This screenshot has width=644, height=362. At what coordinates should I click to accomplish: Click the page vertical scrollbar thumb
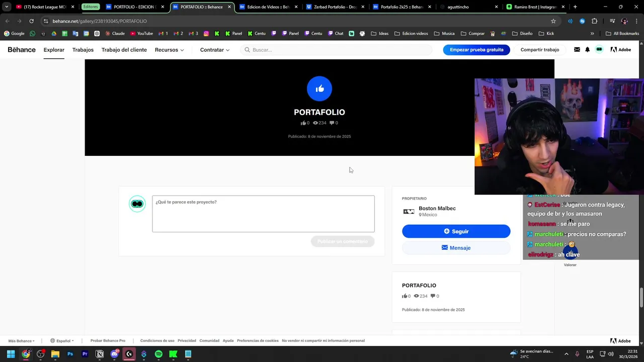(x=641, y=297)
